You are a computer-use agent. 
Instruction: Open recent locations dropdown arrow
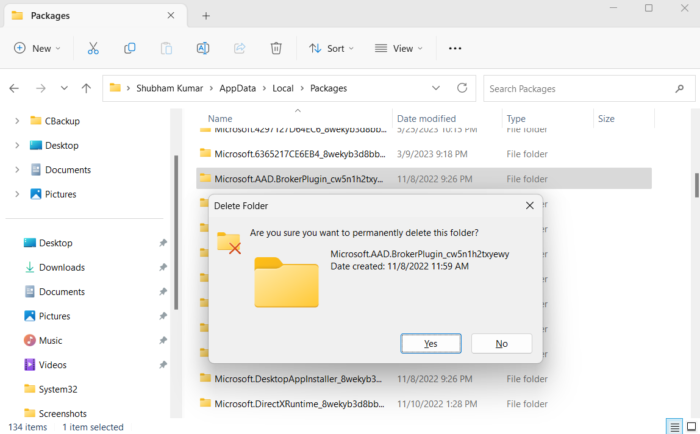[x=64, y=88]
